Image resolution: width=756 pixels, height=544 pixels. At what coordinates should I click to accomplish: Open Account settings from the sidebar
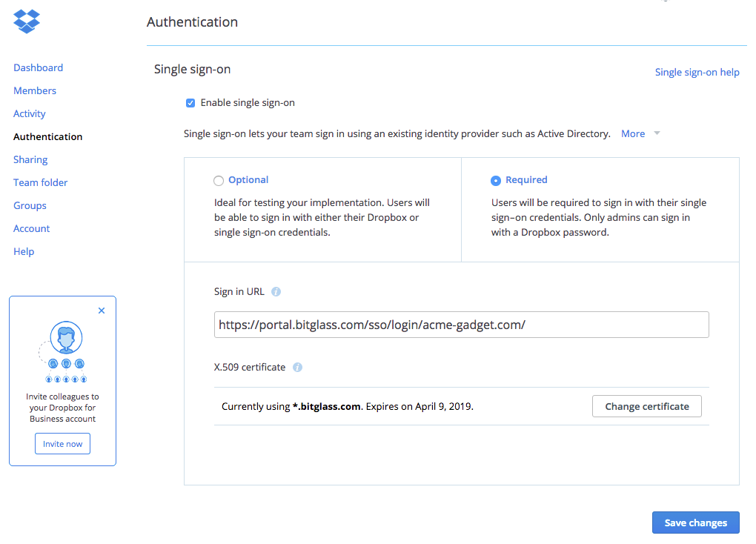31,228
